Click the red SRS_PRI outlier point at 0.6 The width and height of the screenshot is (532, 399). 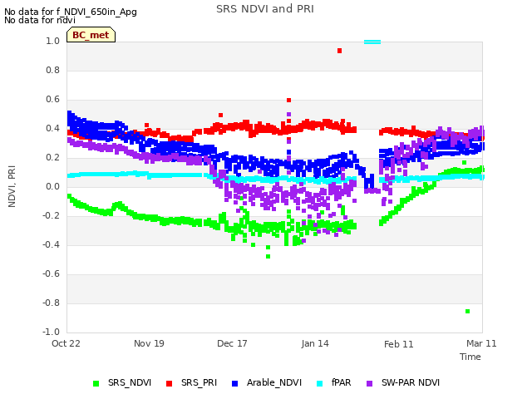coord(288,100)
